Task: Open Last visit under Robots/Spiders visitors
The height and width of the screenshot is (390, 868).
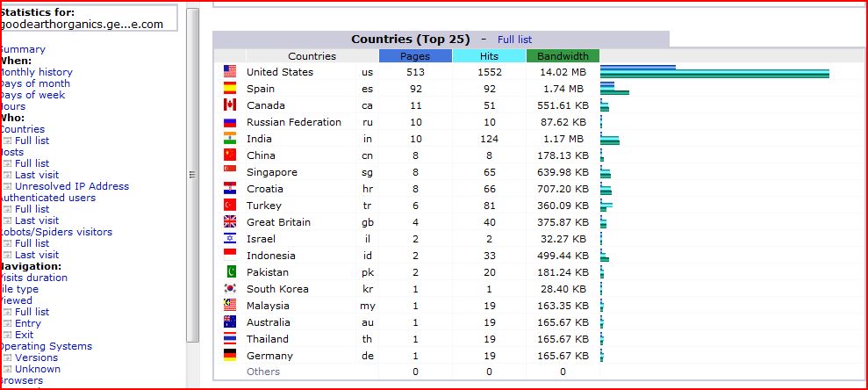Action: (x=37, y=255)
